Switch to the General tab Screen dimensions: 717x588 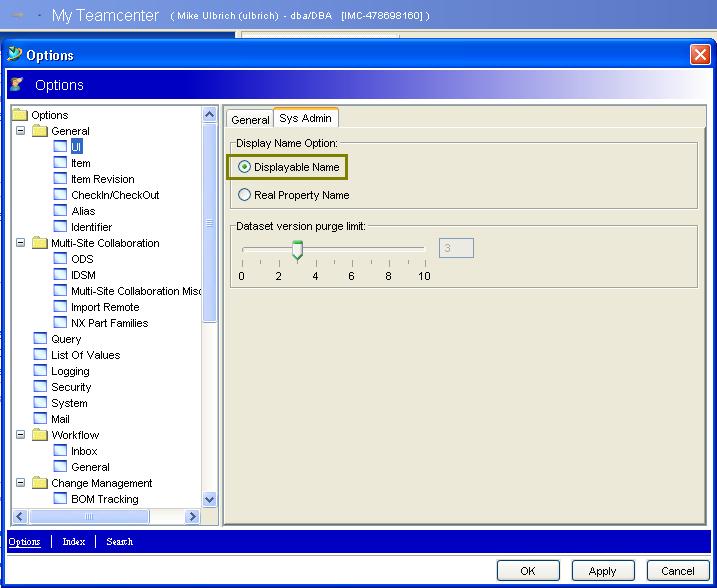pyautogui.click(x=250, y=120)
